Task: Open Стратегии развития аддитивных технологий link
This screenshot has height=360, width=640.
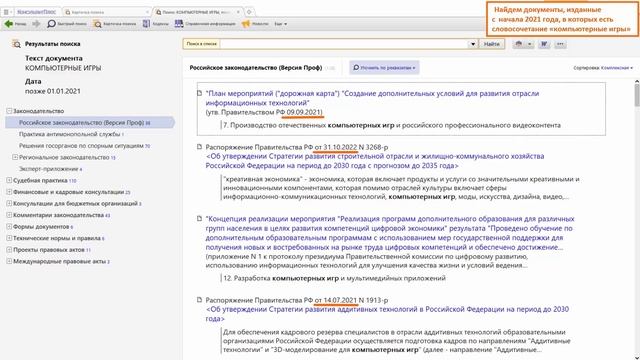Action: (387, 314)
